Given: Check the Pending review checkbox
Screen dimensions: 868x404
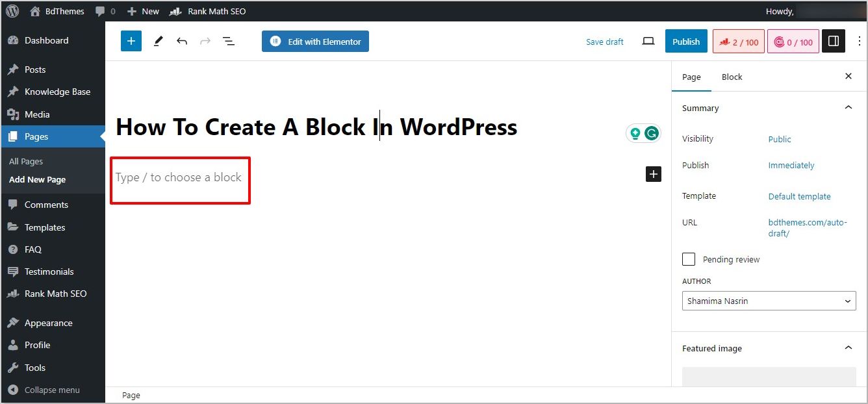Looking at the screenshot, I should (689, 259).
